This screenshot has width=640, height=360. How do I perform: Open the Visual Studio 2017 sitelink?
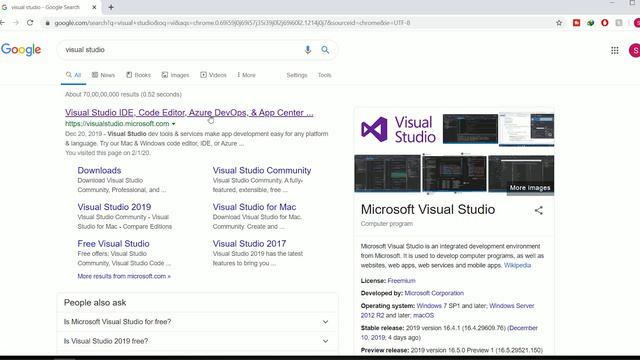coord(249,244)
